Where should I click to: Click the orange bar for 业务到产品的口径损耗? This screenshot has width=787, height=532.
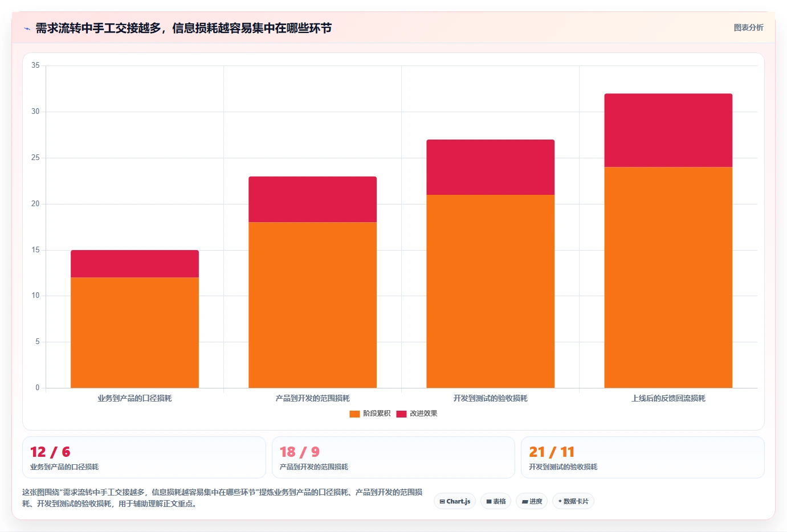134,333
